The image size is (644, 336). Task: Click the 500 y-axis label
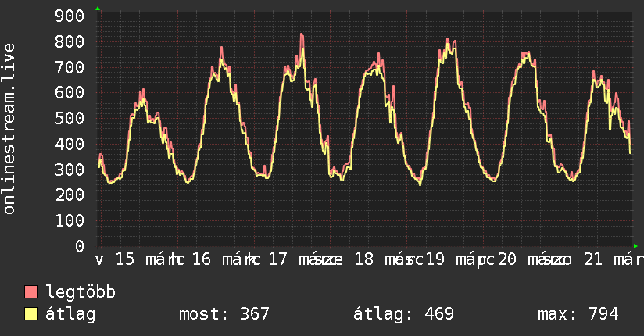pyautogui.click(x=70, y=118)
